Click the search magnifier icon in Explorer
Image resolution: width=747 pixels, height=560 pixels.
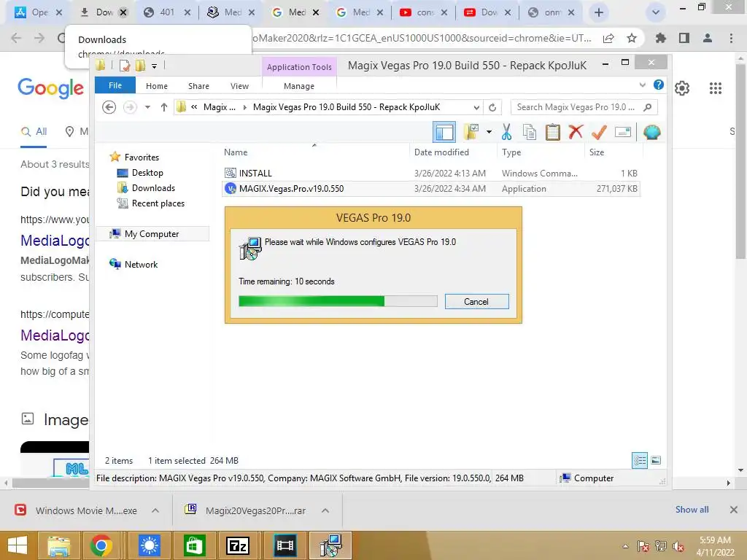pos(647,107)
